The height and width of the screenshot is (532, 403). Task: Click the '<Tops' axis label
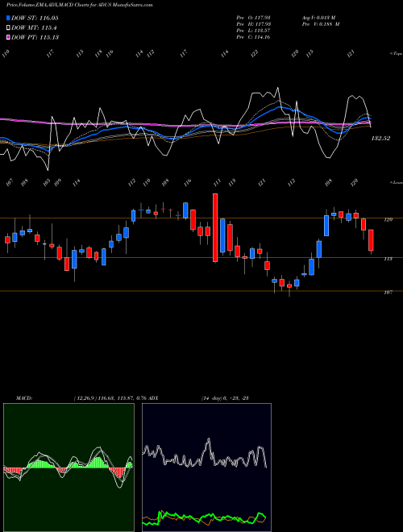tap(396, 54)
